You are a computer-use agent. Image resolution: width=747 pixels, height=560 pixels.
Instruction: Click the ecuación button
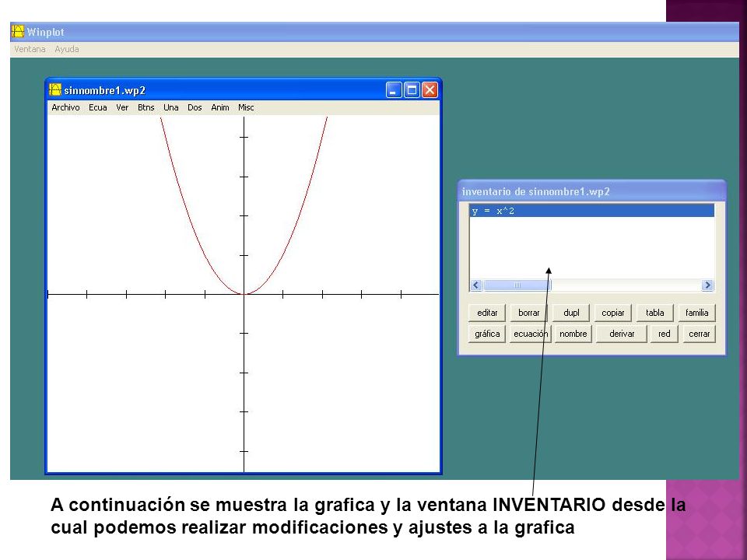530,334
